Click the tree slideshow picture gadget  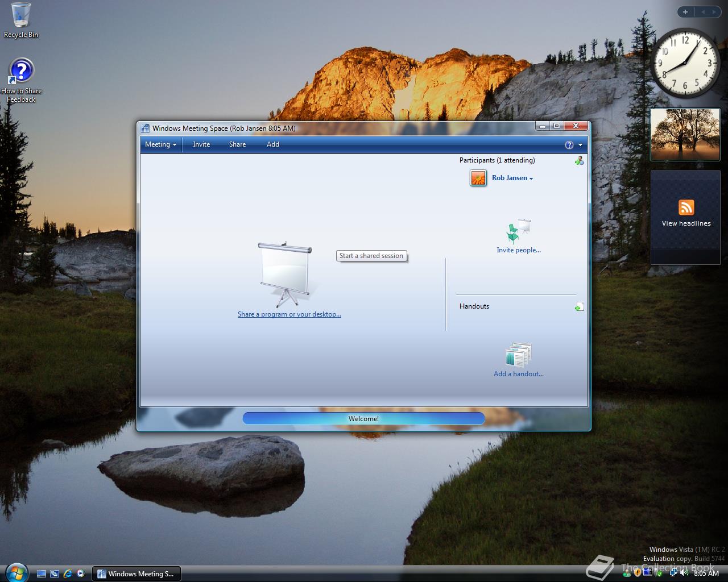click(685, 135)
